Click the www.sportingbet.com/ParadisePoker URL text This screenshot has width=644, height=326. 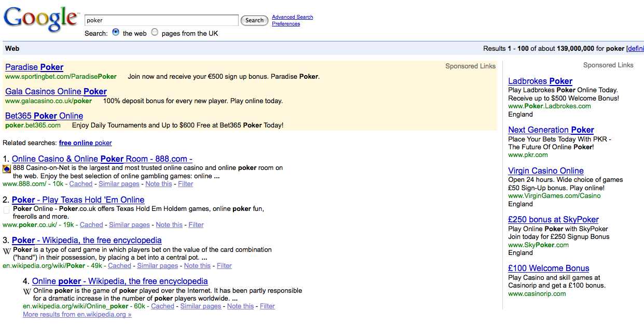tap(61, 77)
